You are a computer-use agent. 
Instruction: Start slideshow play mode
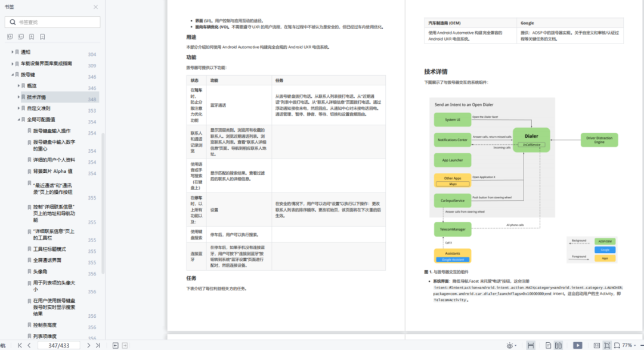(x=577, y=345)
